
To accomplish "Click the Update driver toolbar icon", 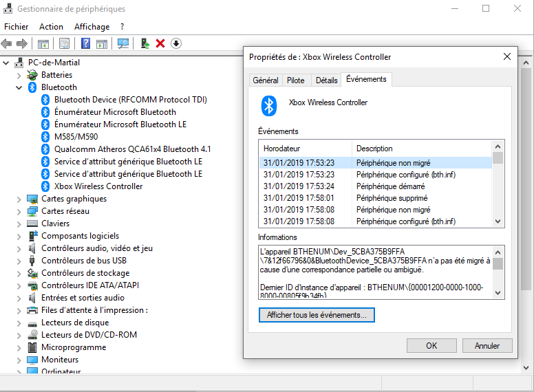I will tap(145, 43).
